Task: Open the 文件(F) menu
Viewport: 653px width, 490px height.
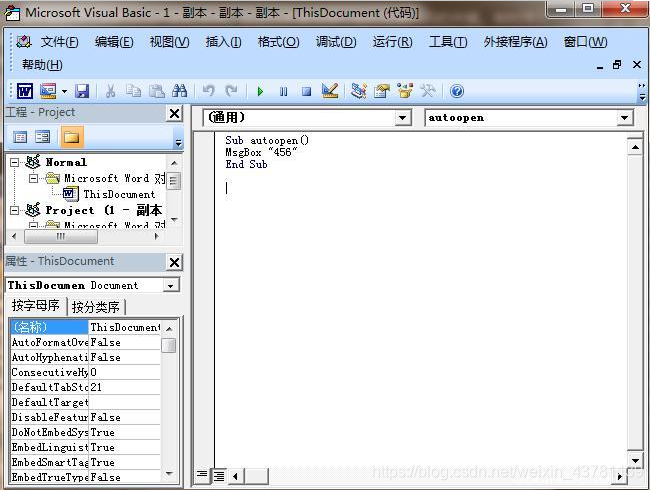Action: coord(59,42)
